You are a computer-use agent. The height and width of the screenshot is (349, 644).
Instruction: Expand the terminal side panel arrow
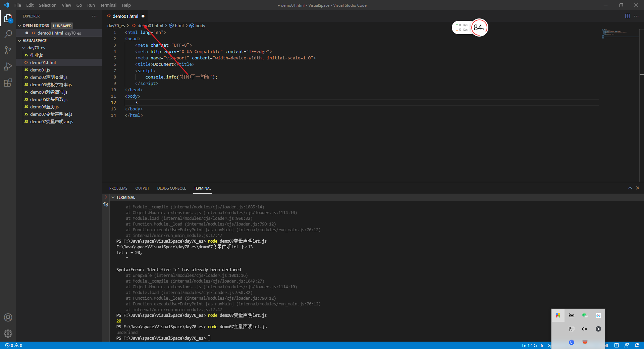click(106, 197)
